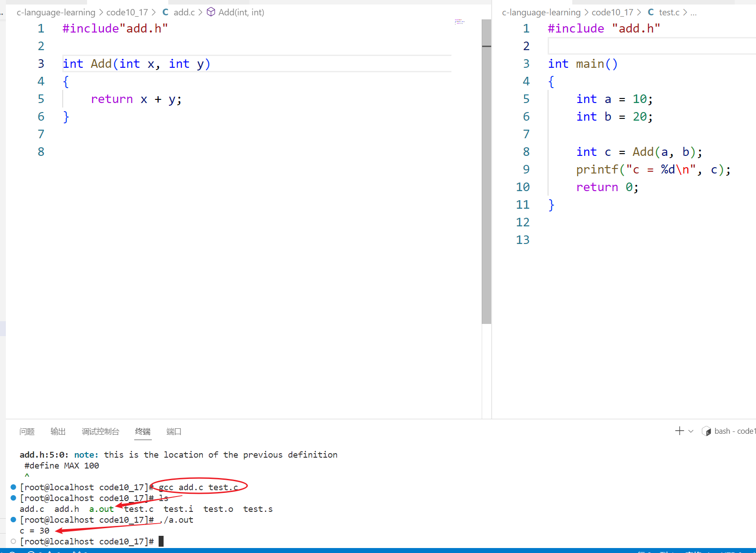
Task: Click the bash - code terminal label
Action: 735,431
